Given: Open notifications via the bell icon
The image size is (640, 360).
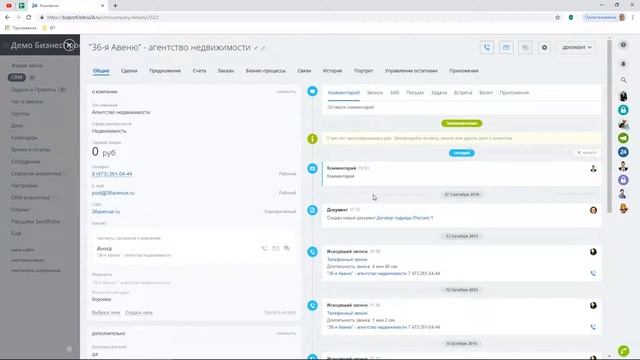Looking at the screenshot, I should click(623, 64).
